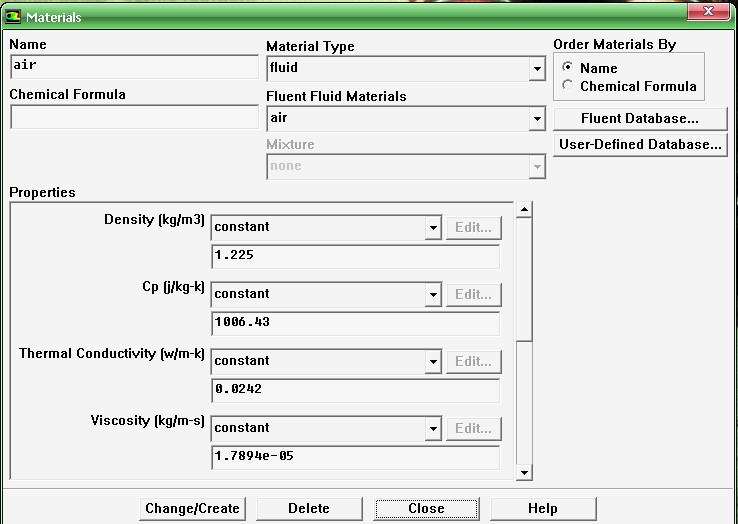Open the Thermal Conductivity method dropdown

432,362
